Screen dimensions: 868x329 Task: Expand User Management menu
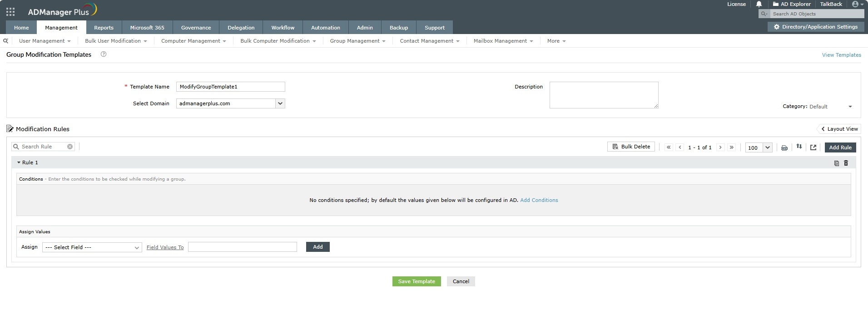(45, 41)
